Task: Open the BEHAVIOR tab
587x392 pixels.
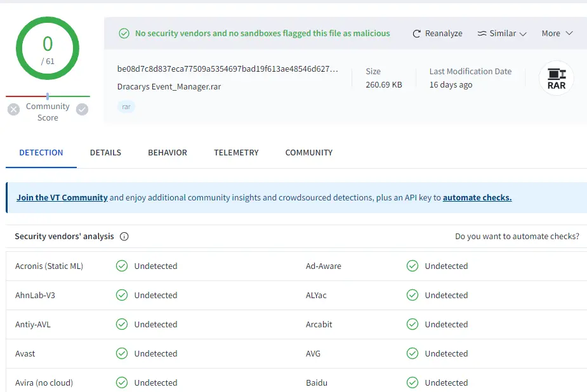Action: (168, 153)
